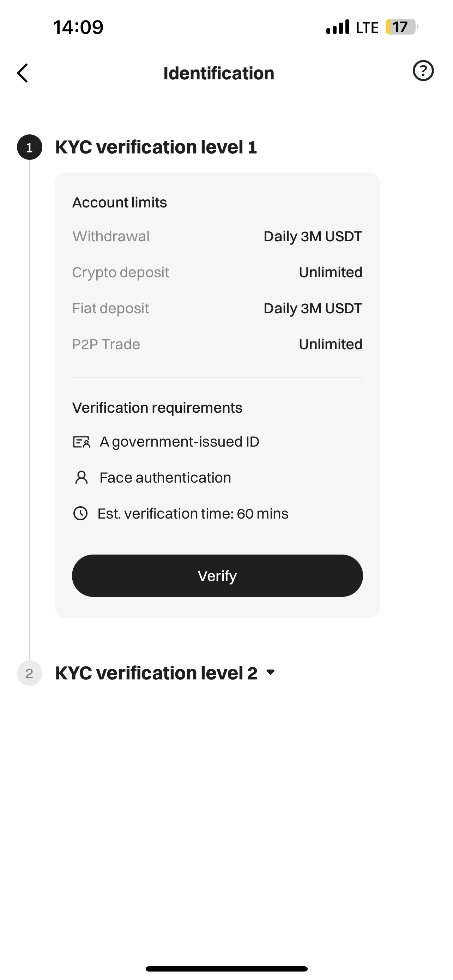Tap the clock icon for verification time
Screen dimensions: 453x980
click(x=80, y=514)
